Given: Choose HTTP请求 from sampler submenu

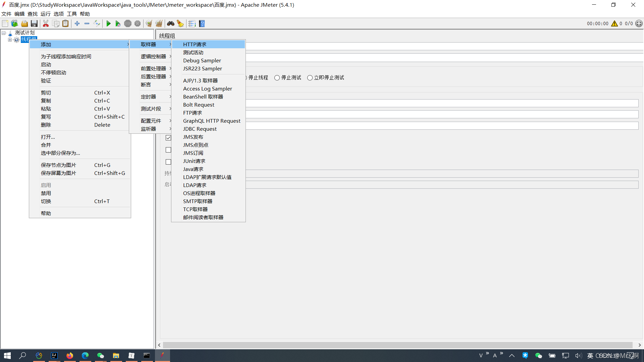Looking at the screenshot, I should tap(195, 44).
